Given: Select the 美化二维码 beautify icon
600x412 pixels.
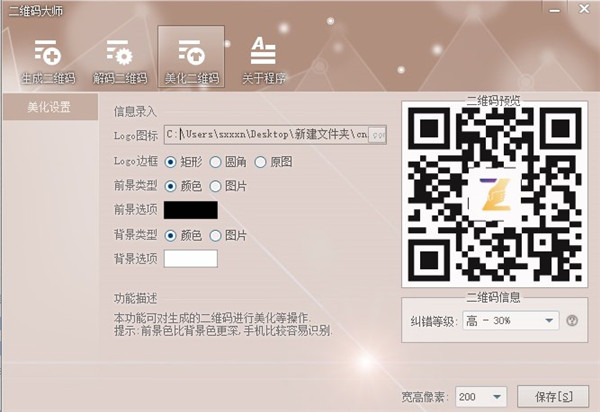Looking at the screenshot, I should pyautogui.click(x=191, y=57).
